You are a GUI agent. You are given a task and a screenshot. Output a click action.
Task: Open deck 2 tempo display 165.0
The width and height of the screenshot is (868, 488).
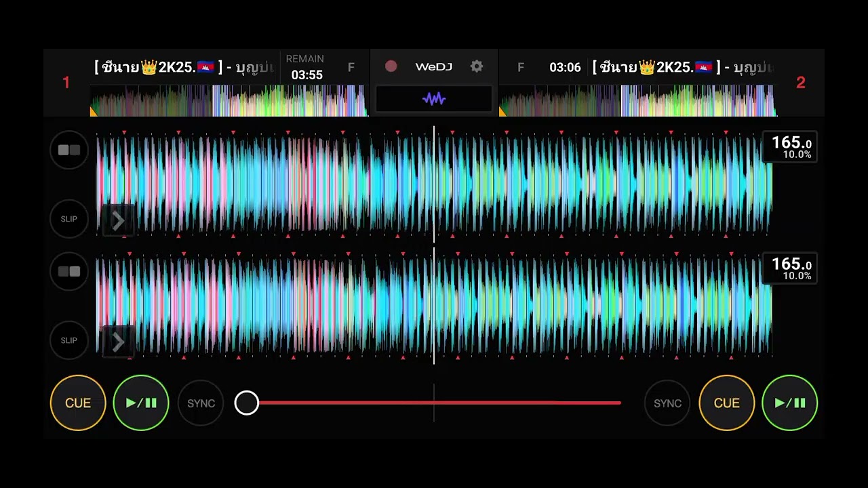[x=790, y=268]
